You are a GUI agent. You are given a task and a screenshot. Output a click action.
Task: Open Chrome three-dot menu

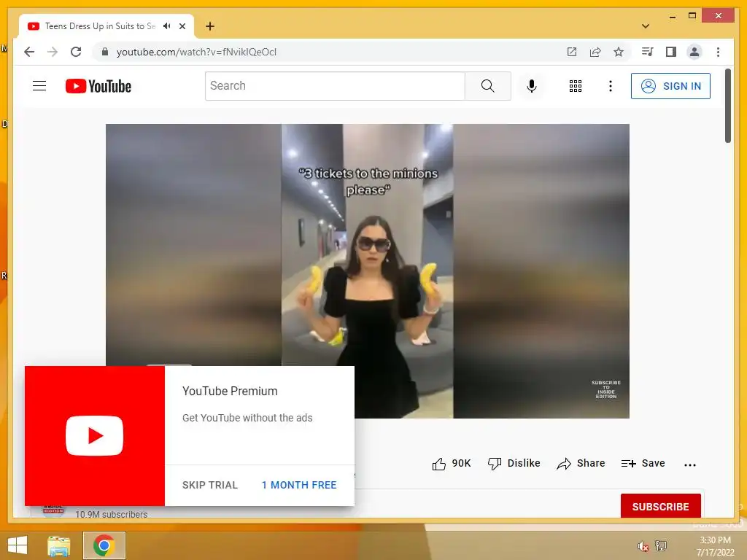click(718, 52)
